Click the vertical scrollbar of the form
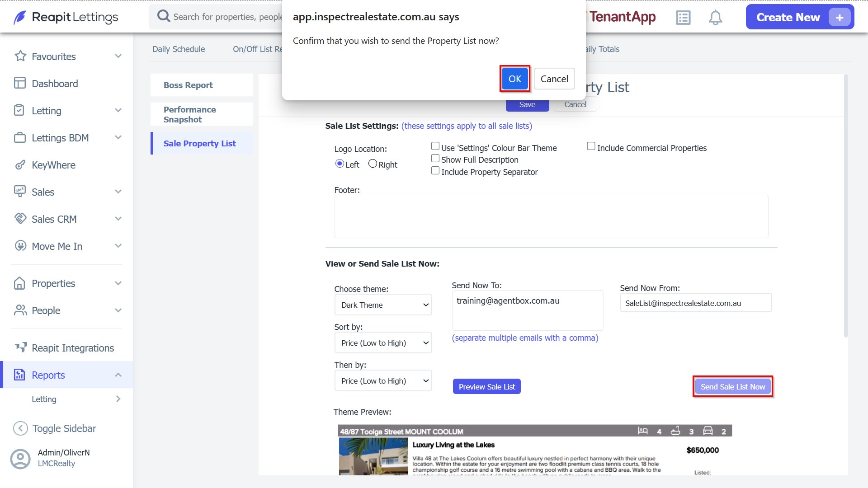The width and height of the screenshot is (868, 488). pos(846,206)
